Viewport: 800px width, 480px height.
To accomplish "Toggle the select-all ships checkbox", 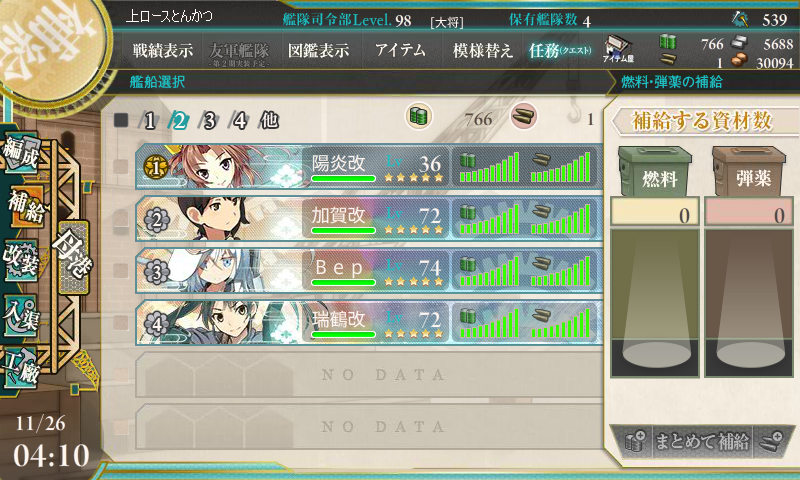I will [121, 120].
